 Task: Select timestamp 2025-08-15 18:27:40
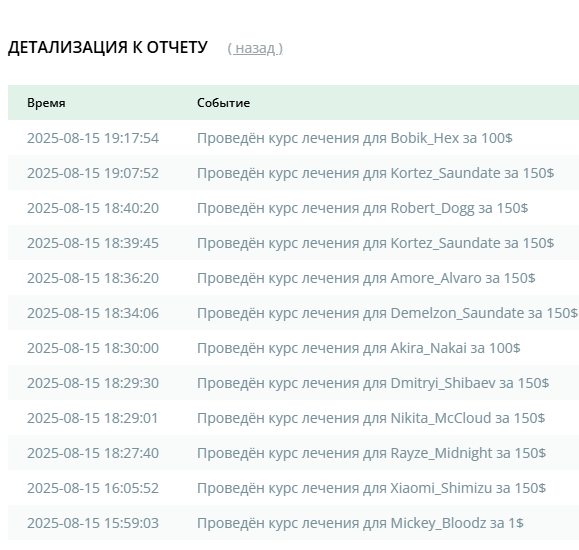pyautogui.click(x=93, y=453)
